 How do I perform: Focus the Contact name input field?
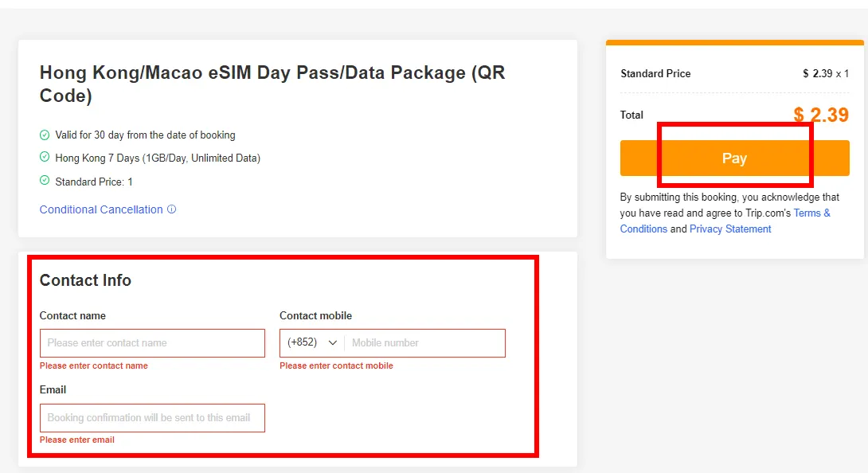(152, 342)
